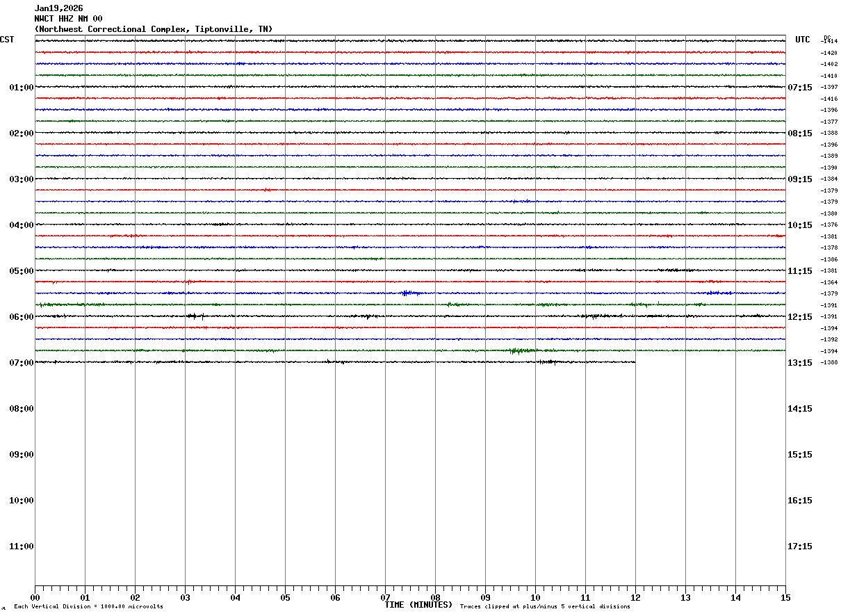Click the DC offset value '-1420'
The image size is (841, 616).
tap(829, 53)
